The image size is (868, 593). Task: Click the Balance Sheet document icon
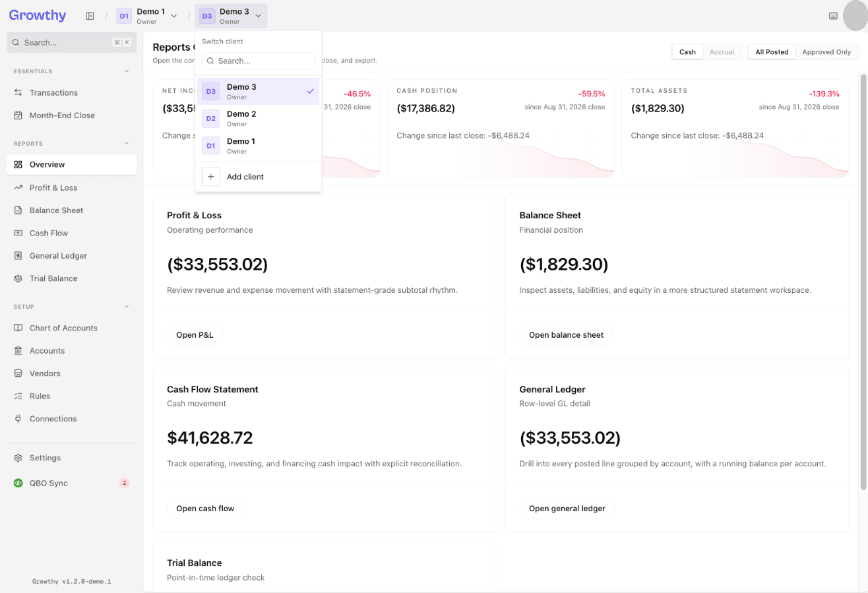click(x=18, y=210)
